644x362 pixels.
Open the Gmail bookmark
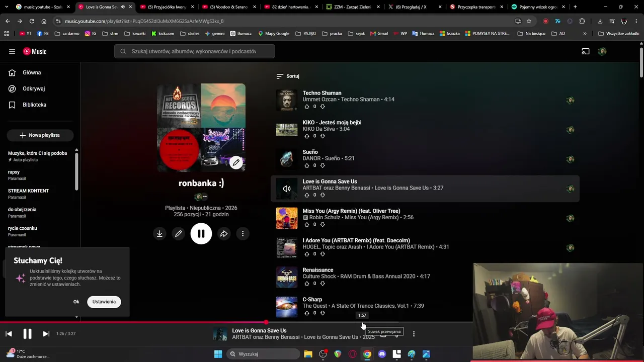[x=379, y=34]
